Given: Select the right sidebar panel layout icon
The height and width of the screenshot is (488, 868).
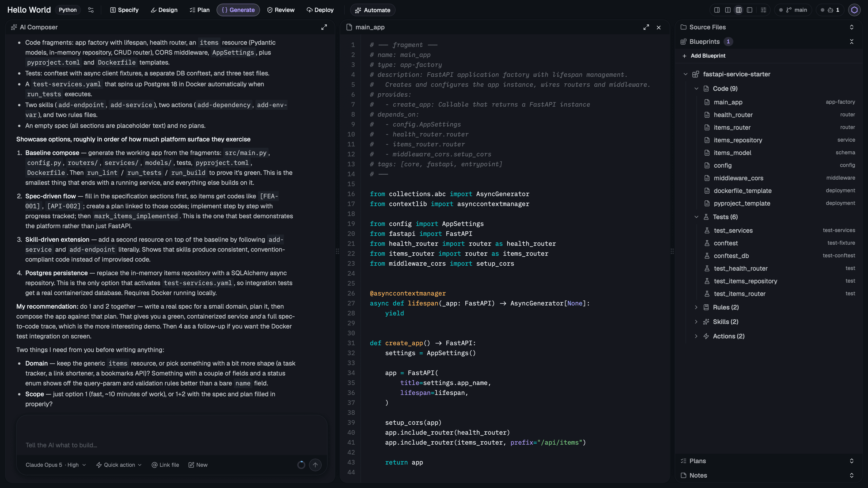Looking at the screenshot, I should click(x=717, y=10).
